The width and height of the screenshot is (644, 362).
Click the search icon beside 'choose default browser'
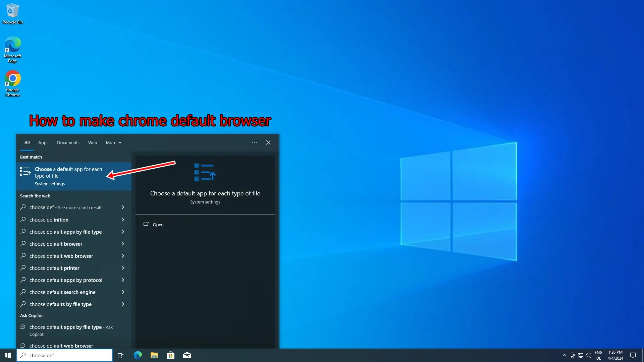point(23,244)
